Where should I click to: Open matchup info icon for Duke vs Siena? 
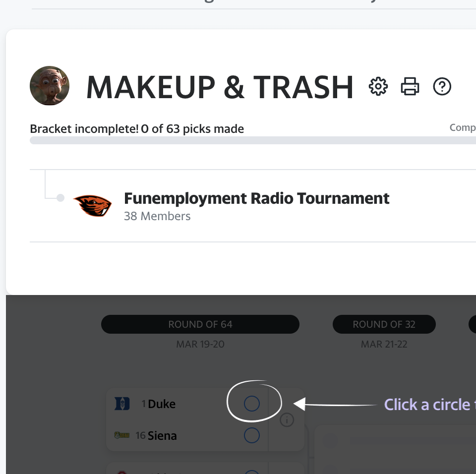[287, 420]
